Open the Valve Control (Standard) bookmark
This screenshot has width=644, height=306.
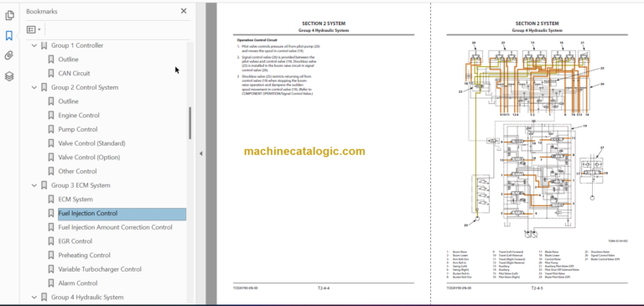click(91, 143)
